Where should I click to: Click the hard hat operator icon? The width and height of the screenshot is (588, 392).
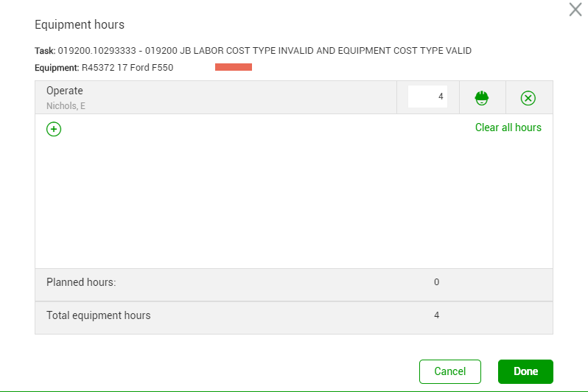[x=482, y=97]
